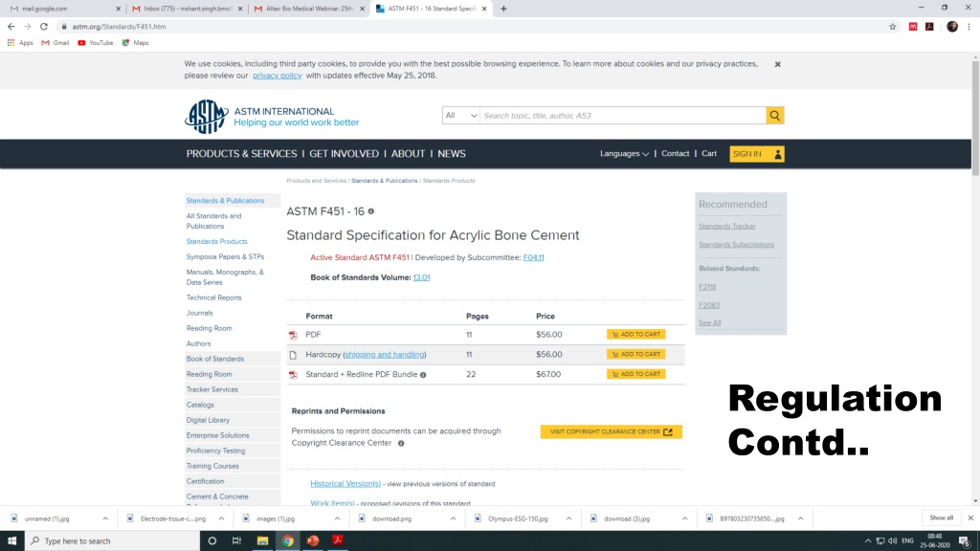Click Show all downloads
980x551 pixels.
pos(942,518)
